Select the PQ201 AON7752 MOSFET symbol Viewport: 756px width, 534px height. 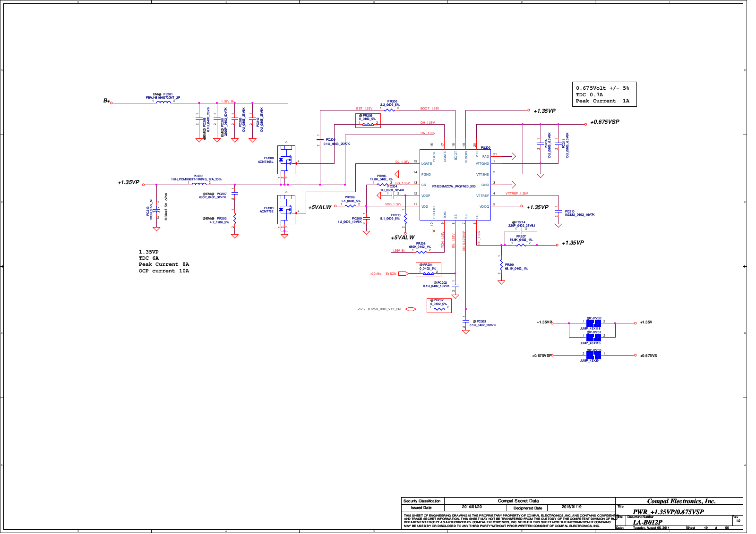click(286, 210)
